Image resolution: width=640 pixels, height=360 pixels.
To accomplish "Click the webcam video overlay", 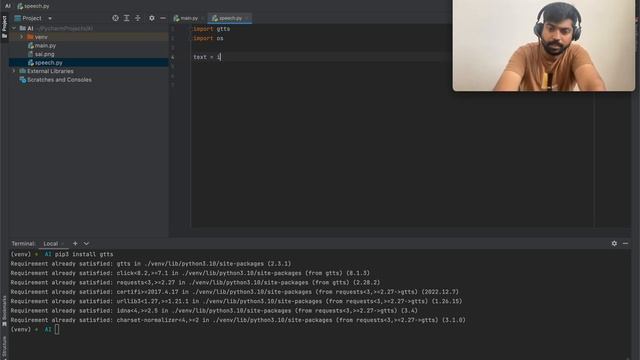I will (x=544, y=45).
